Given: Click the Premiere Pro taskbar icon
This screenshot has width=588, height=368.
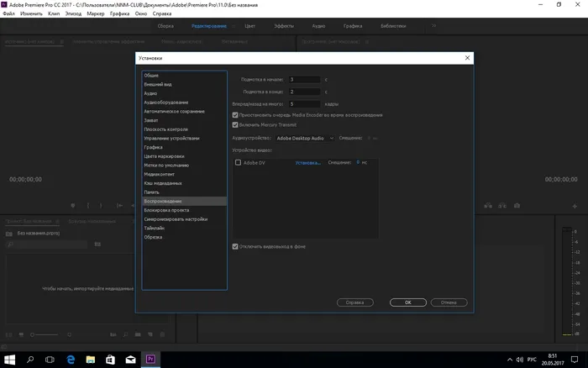Looking at the screenshot, I should (150, 360).
